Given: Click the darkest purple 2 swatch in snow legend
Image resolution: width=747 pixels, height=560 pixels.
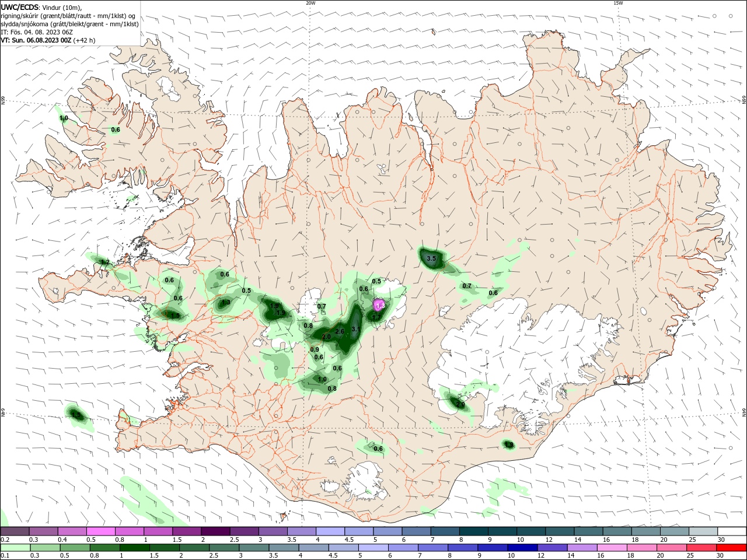Looking at the screenshot, I should pyautogui.click(x=215, y=531).
